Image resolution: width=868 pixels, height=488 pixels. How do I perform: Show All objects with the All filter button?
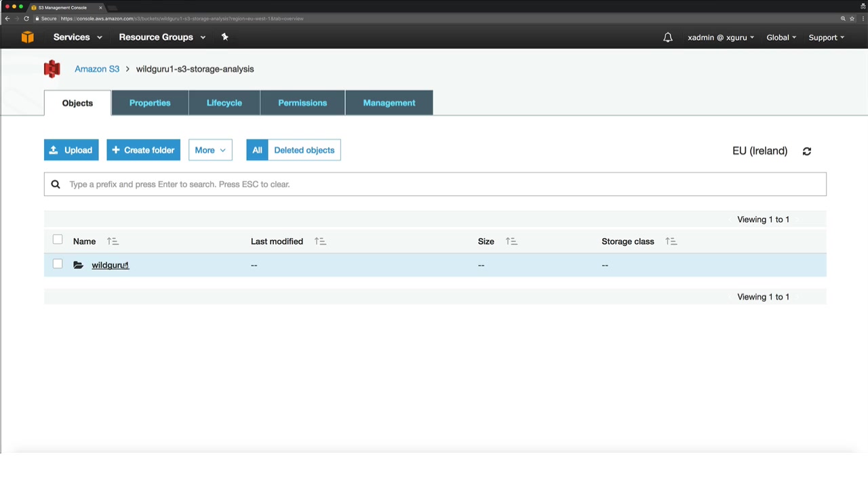point(257,150)
